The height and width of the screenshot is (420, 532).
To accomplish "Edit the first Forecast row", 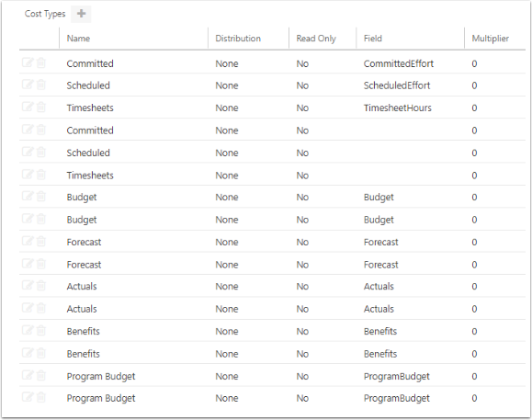I will point(28,241).
